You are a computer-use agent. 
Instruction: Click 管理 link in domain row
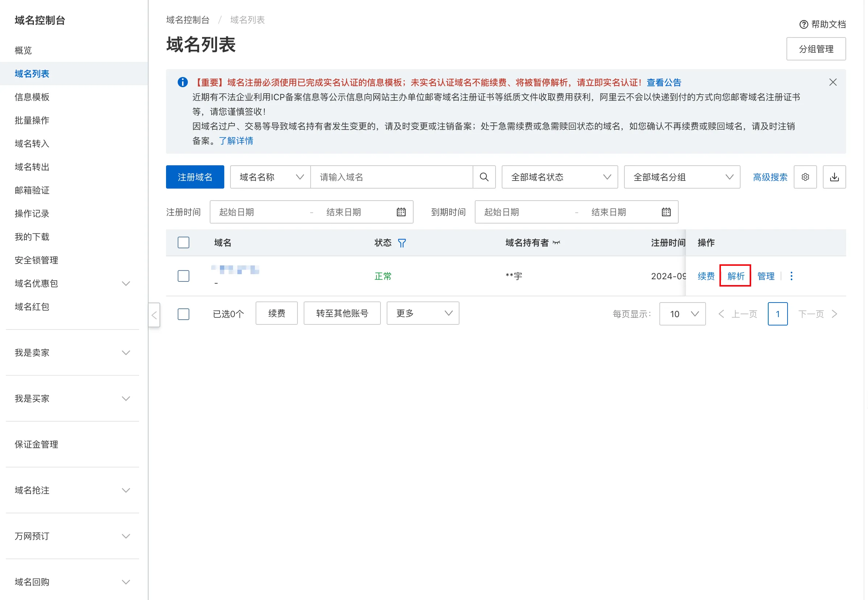pos(766,276)
